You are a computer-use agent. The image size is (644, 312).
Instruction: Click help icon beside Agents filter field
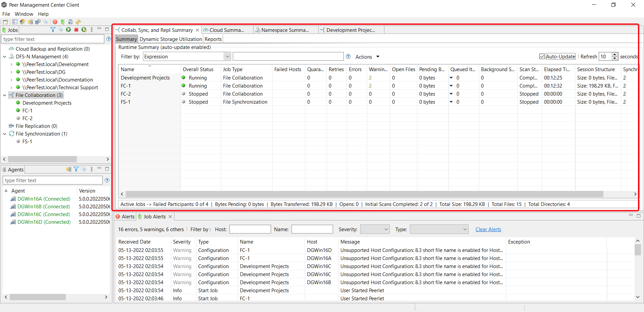pos(107,180)
